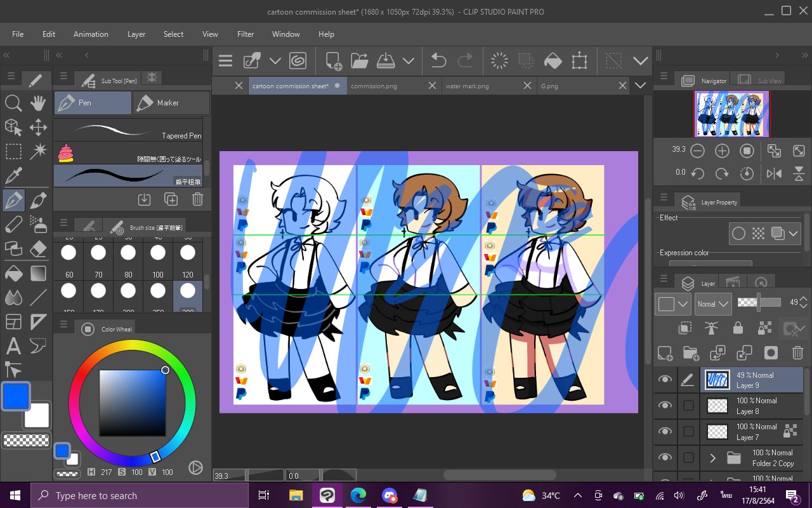
Task: Select the Eyedropper tool
Action: tap(13, 176)
